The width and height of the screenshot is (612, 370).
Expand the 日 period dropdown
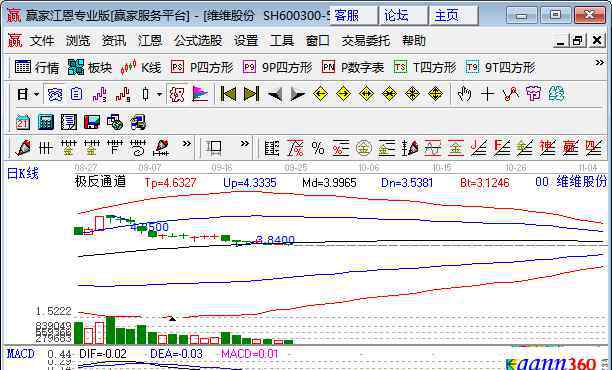[x=37, y=94]
